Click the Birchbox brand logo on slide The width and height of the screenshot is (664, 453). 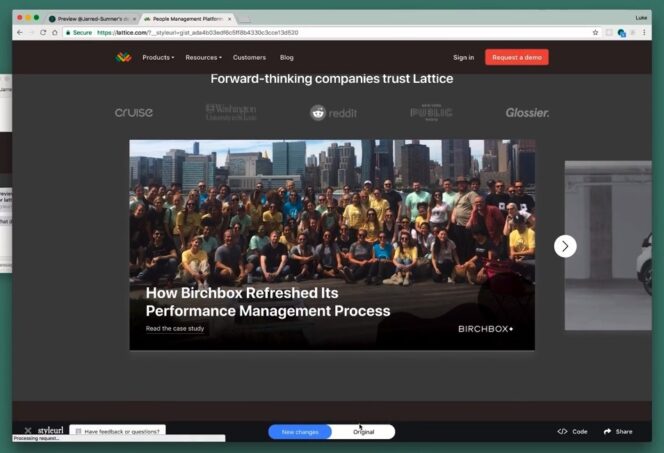tap(485, 329)
